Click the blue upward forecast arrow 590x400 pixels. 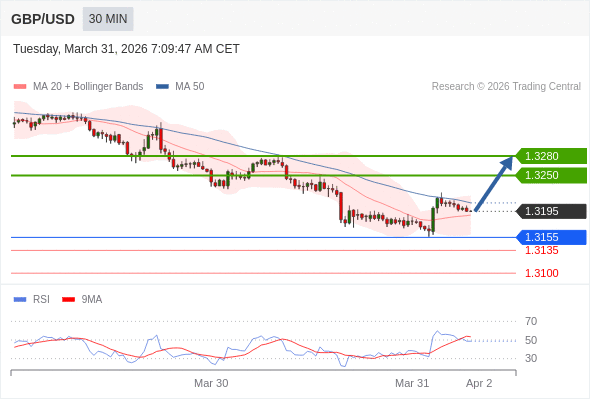pos(494,184)
